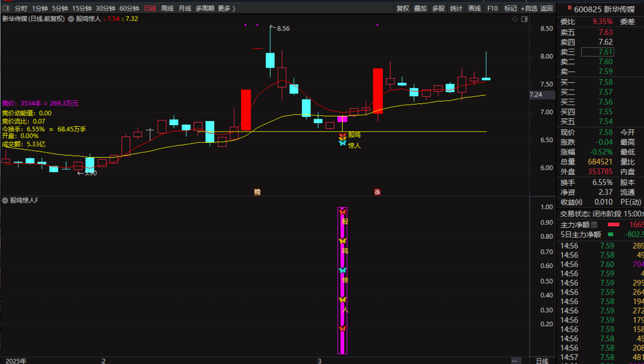This screenshot has width=644, height=364.
Task: Click the red butterfly signal icon on chart
Action: pos(342,135)
